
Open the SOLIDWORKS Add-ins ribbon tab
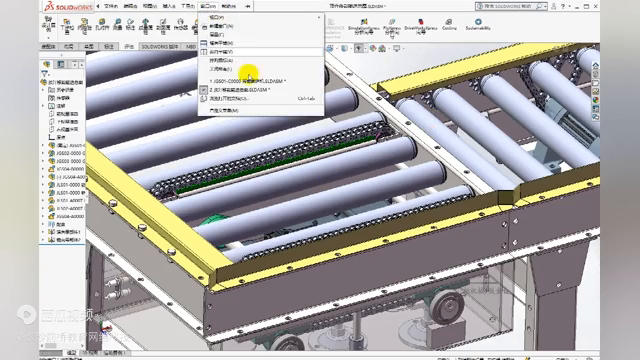pyautogui.click(x=160, y=47)
